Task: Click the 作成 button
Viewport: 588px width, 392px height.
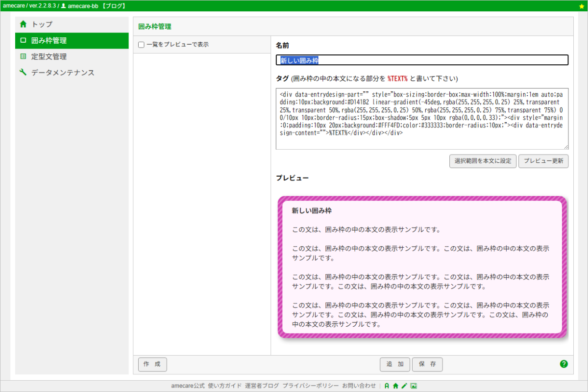Action: point(152,365)
